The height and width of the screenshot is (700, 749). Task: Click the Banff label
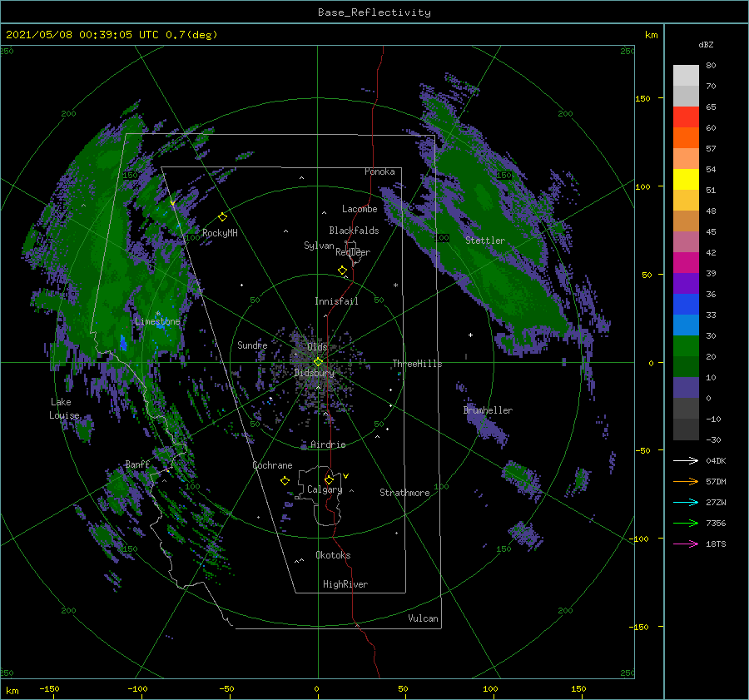click(x=137, y=464)
